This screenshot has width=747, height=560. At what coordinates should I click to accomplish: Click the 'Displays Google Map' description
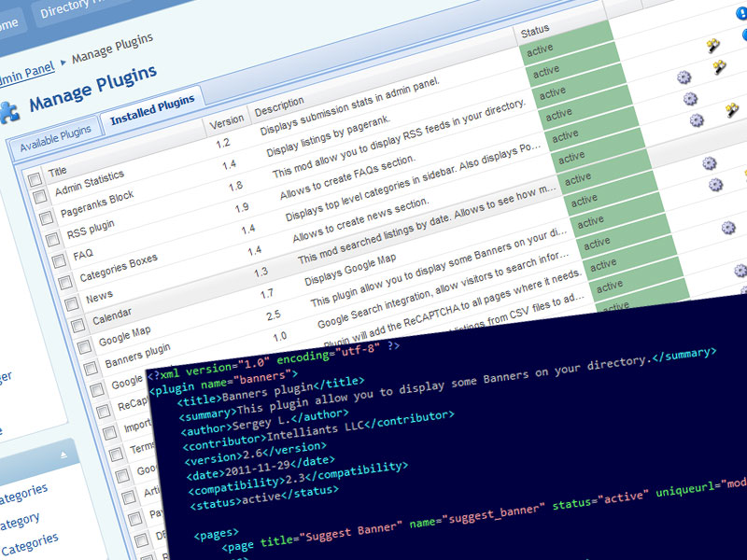coord(350,270)
